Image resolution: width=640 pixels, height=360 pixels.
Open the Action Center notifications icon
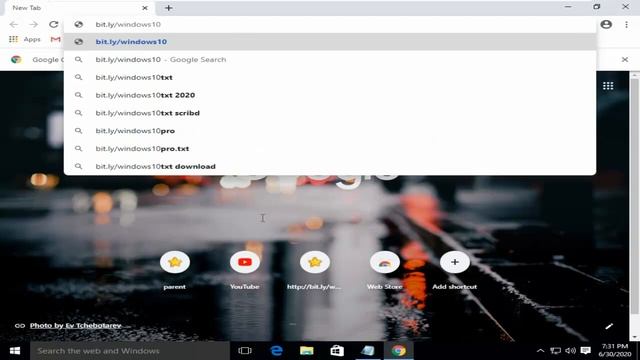click(x=586, y=351)
